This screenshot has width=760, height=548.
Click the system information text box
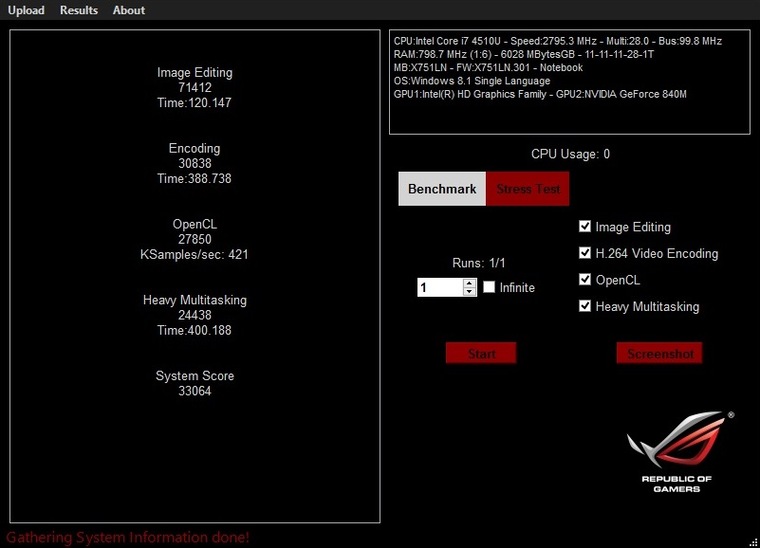click(569, 81)
